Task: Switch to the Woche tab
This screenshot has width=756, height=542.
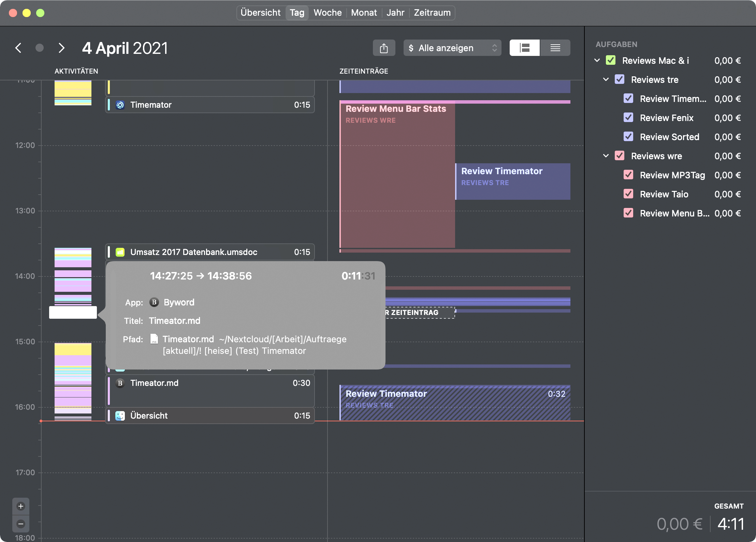Action: tap(327, 13)
